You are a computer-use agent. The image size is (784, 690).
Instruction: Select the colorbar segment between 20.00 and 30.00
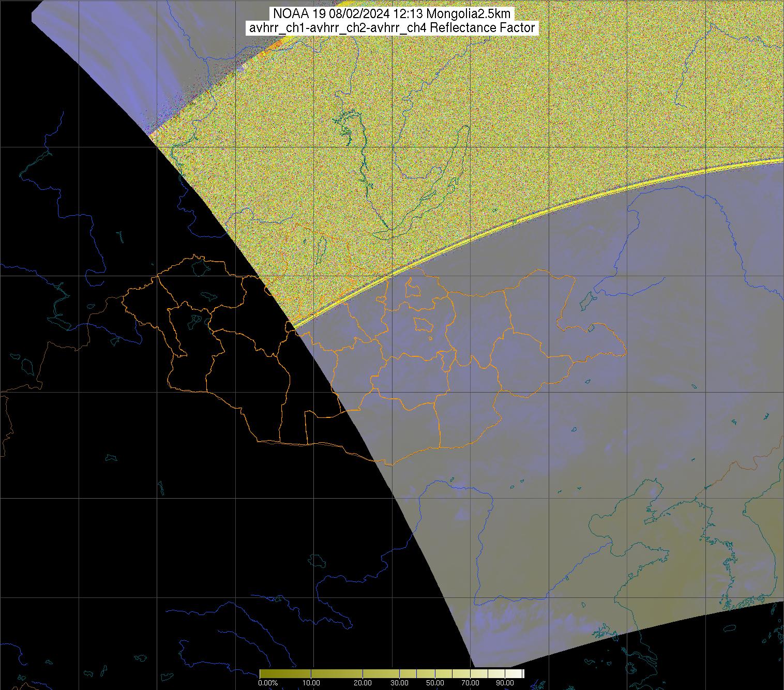(x=381, y=673)
